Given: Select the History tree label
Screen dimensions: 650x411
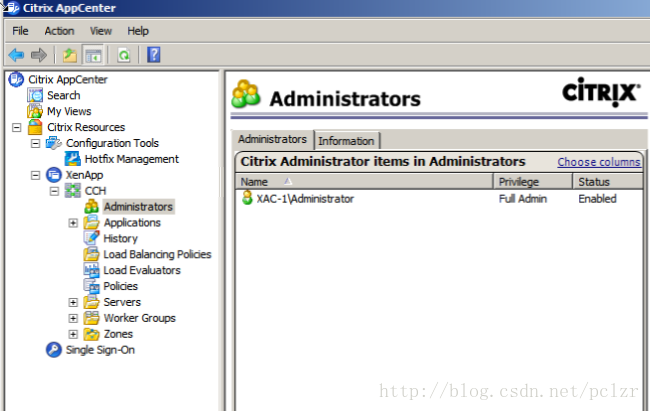Looking at the screenshot, I should pyautogui.click(x=121, y=239).
